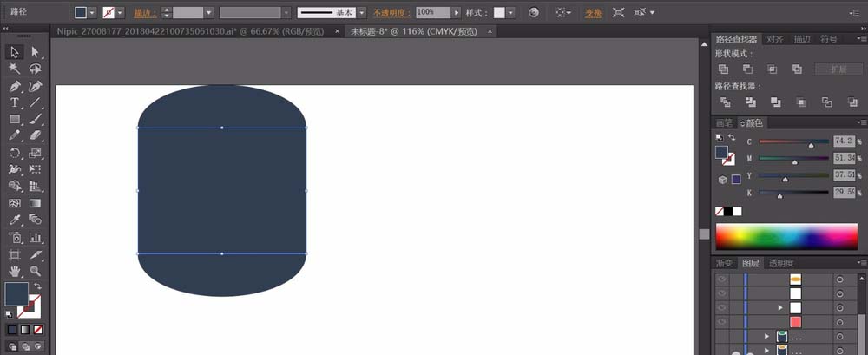Click the Unite shape mode icon
868x355 pixels.
point(723,69)
